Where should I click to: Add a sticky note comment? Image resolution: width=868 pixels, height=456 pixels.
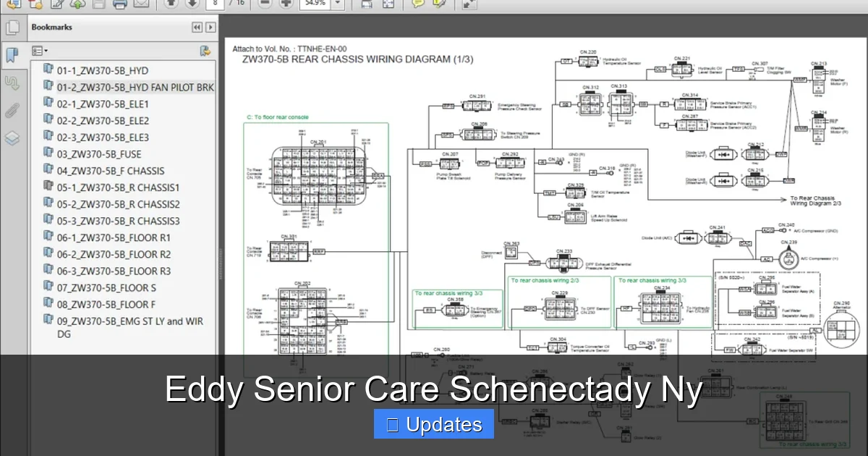point(418,4)
